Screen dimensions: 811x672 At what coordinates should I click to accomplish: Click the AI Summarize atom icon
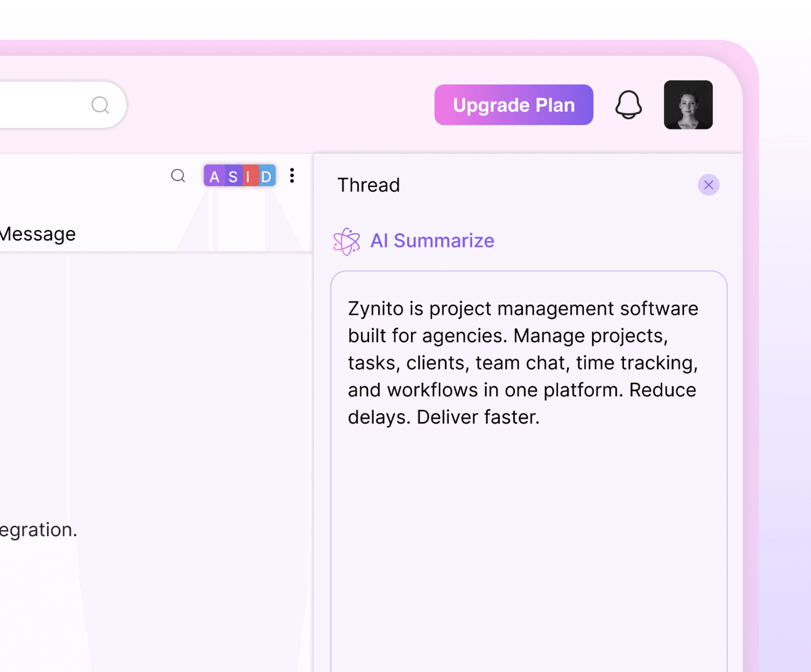(347, 241)
